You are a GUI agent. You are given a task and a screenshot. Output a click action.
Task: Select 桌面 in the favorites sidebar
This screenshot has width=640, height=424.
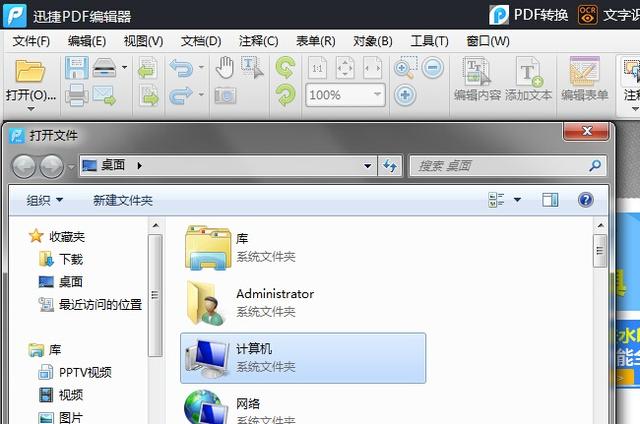[x=61, y=282]
